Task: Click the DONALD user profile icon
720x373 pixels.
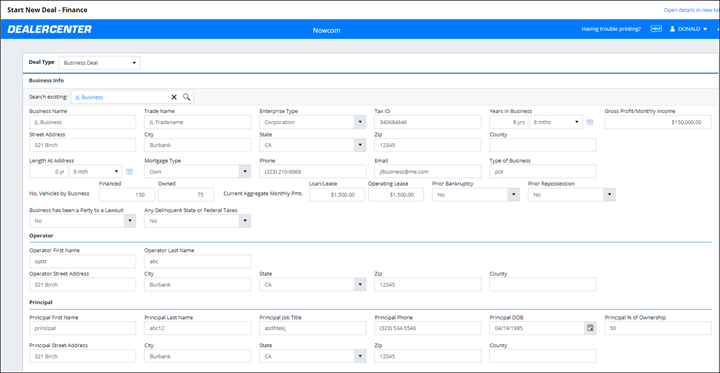Action: 673,29
